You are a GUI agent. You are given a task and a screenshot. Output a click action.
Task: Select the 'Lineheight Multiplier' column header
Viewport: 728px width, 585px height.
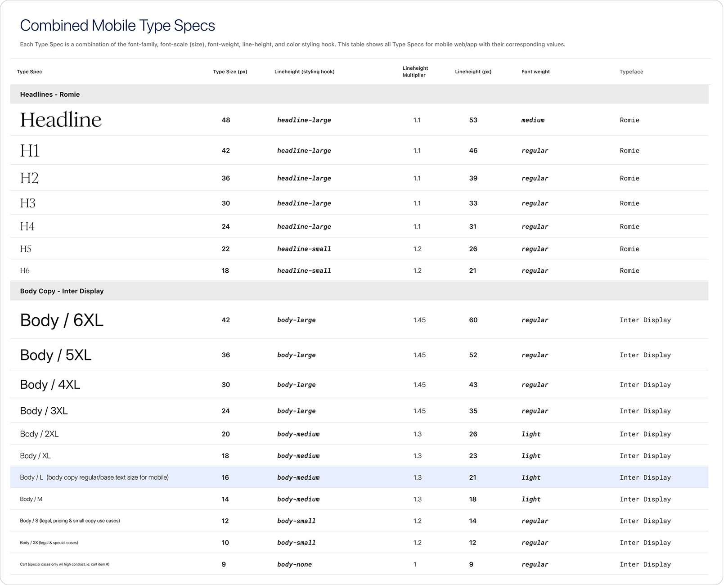pos(415,72)
